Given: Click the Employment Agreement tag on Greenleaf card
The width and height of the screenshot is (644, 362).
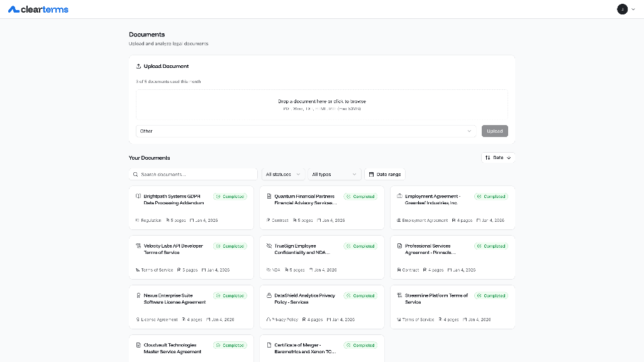Looking at the screenshot, I should point(422,221).
